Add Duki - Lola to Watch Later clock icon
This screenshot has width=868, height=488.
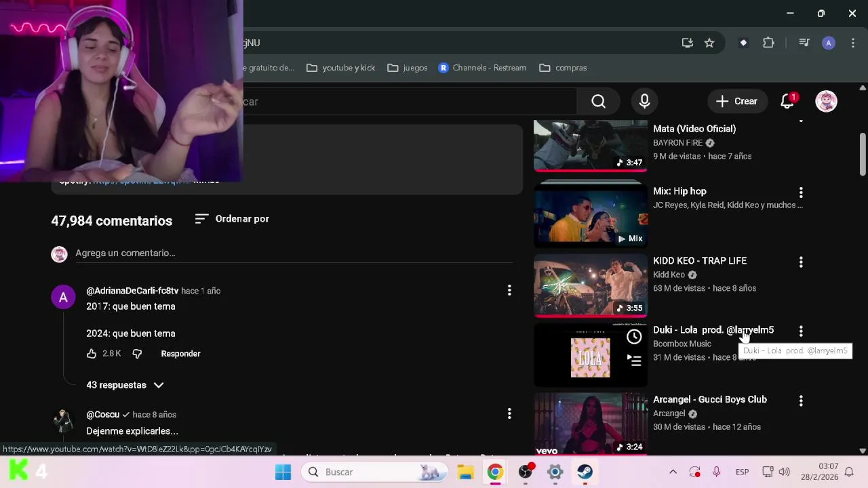(x=634, y=337)
